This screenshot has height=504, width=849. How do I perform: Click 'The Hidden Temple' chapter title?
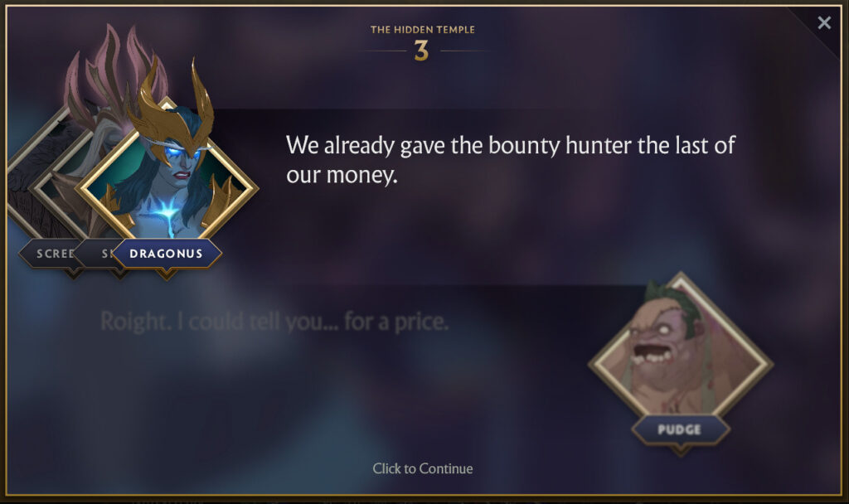[x=422, y=30]
